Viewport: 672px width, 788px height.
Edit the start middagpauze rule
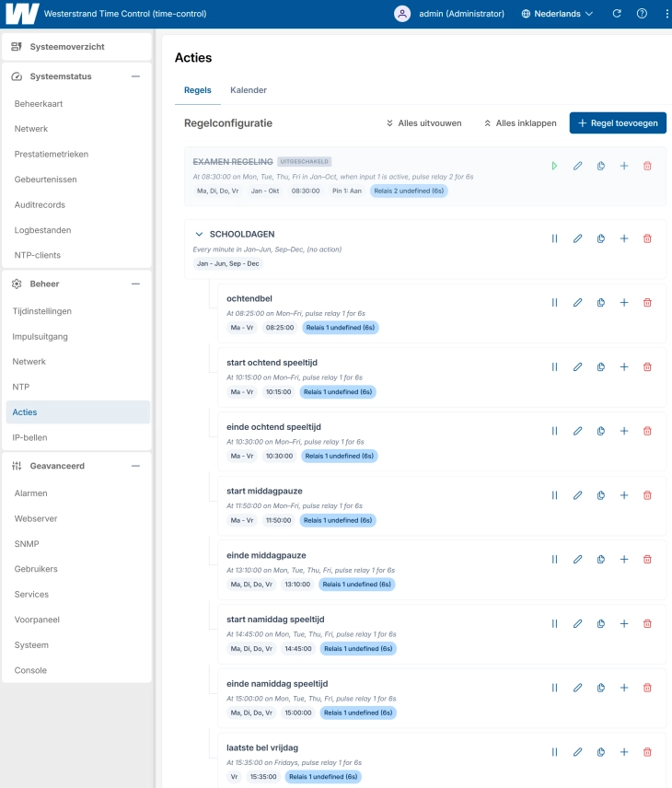pyautogui.click(x=577, y=495)
